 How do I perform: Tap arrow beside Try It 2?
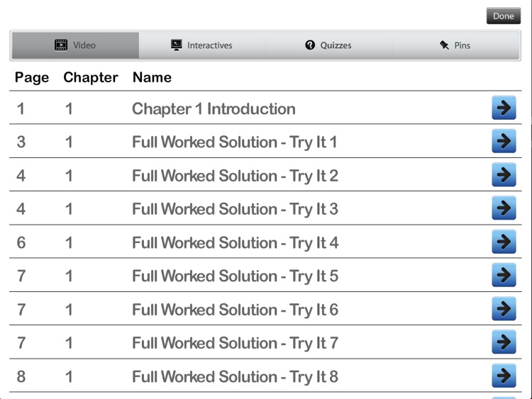click(x=504, y=174)
